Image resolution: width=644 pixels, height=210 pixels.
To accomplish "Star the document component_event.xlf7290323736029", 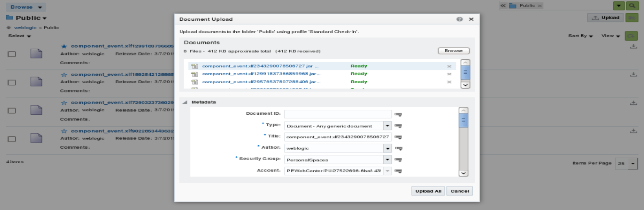I will tap(64, 103).
